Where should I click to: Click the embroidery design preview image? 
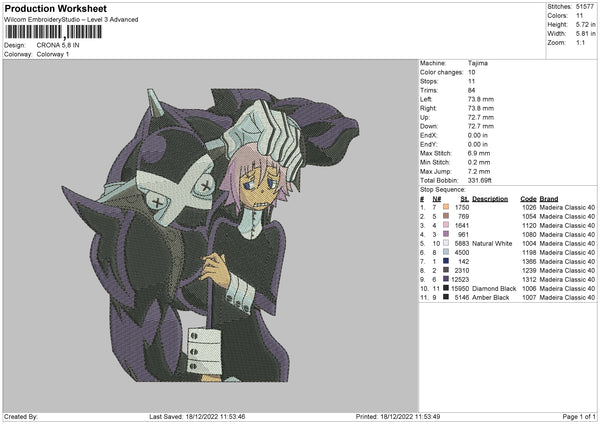210,235
